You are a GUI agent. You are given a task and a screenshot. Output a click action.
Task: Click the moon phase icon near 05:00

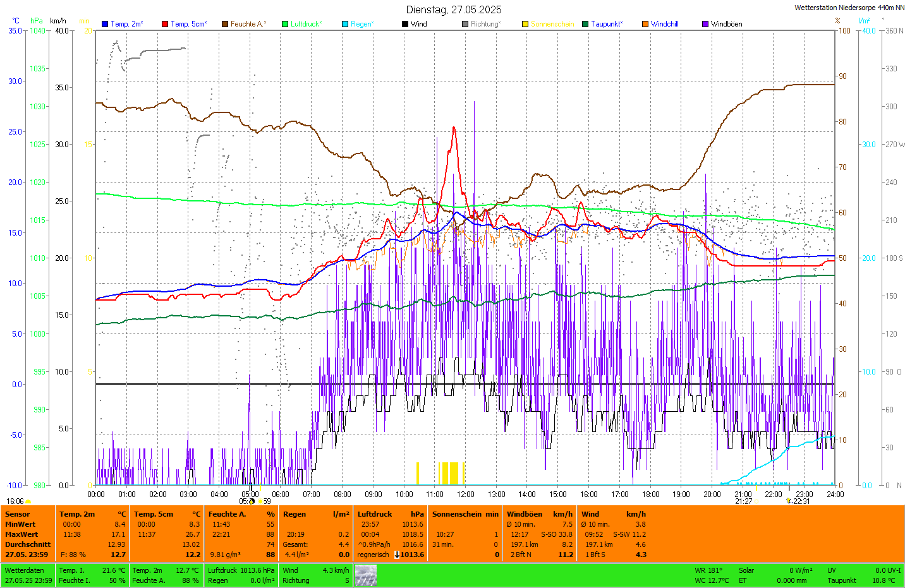click(252, 501)
